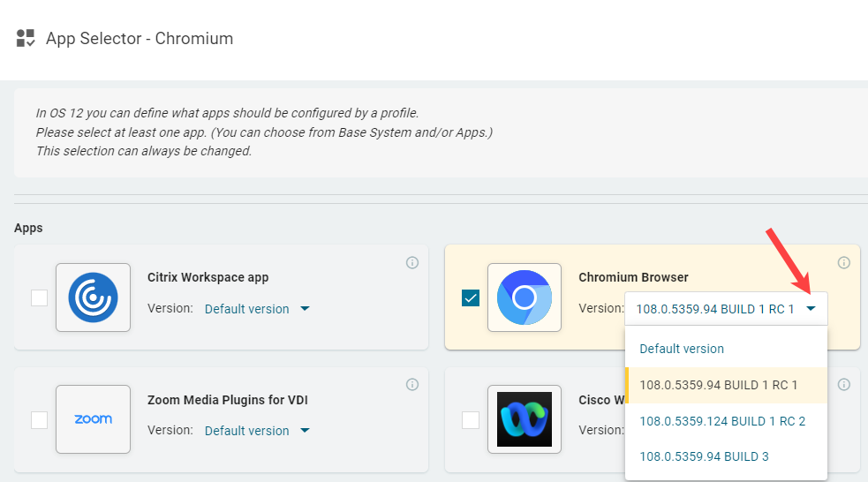Click the App Selector header icon
The height and width of the screenshot is (482, 868).
click(x=26, y=38)
